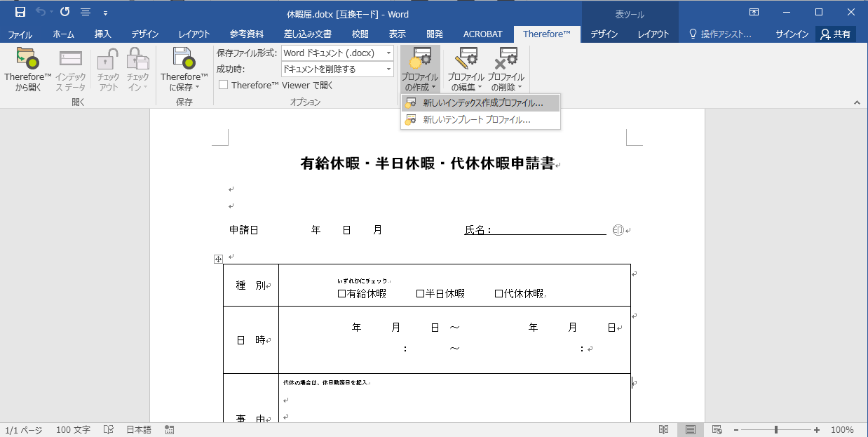Open the 保存ファイル形式 combo box
The height and width of the screenshot is (437, 868).
[337, 53]
